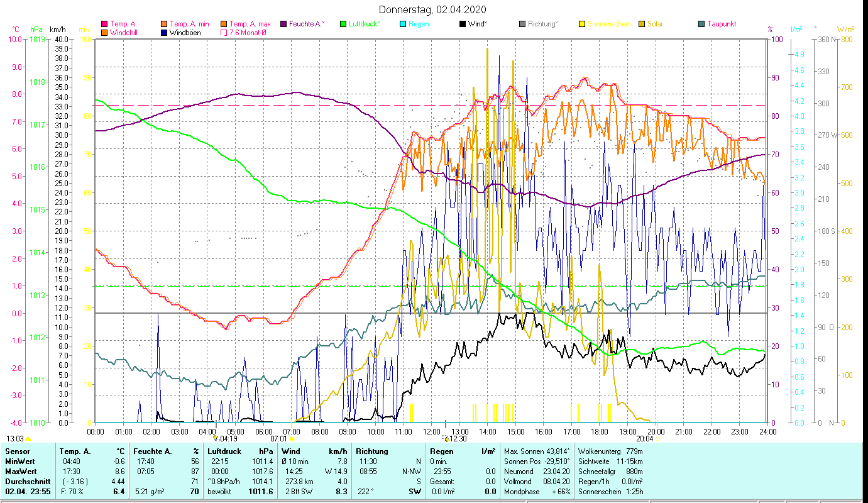Click the °C axis unit label
Viewport: 868px width, 503px height.
(x=16, y=30)
